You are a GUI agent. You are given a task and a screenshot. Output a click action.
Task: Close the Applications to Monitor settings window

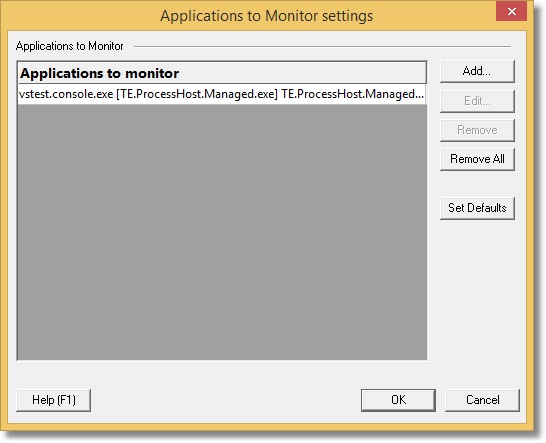pyautogui.click(x=511, y=12)
